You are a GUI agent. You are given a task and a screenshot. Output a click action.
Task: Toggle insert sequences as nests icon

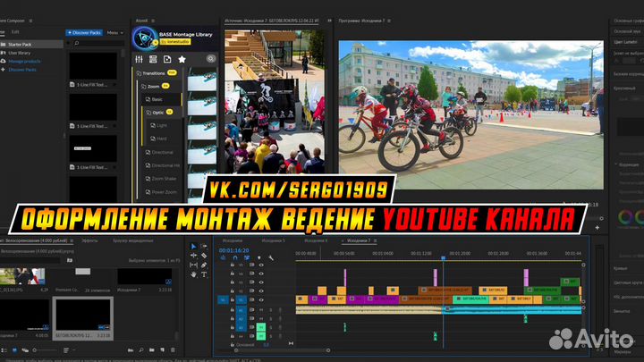(223, 257)
